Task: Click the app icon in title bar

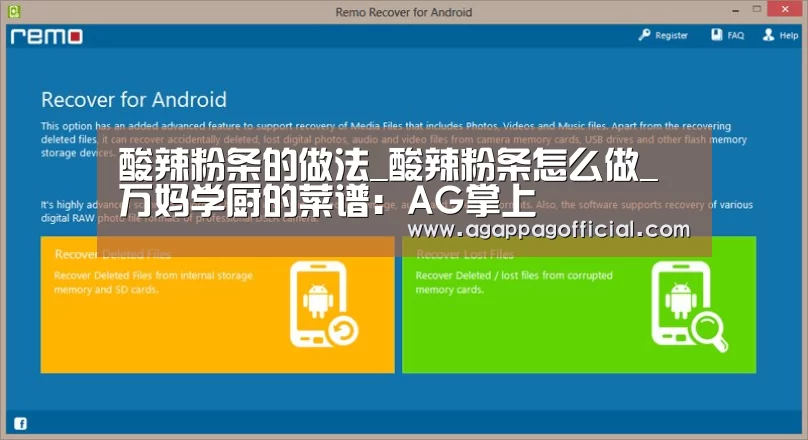Action: 14,10
